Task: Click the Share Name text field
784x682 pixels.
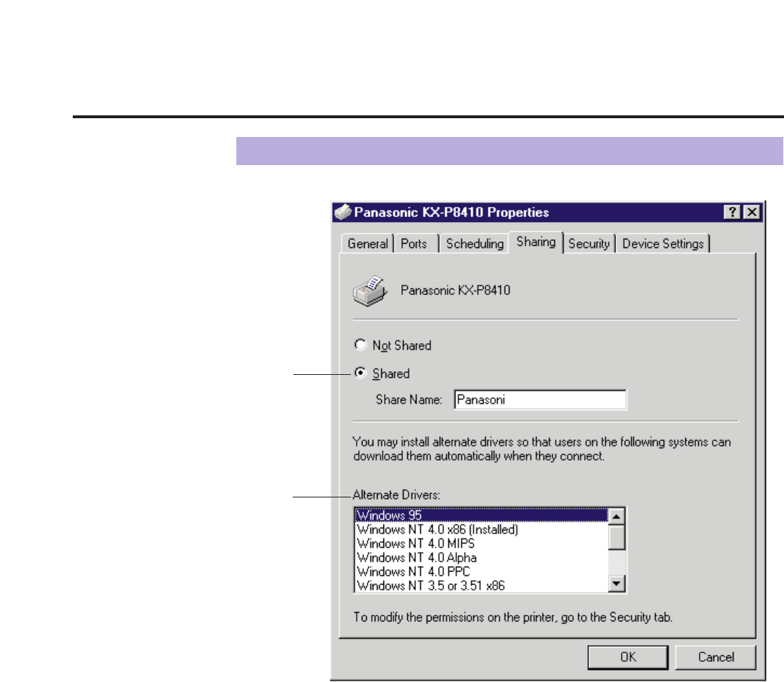Action: tap(540, 400)
